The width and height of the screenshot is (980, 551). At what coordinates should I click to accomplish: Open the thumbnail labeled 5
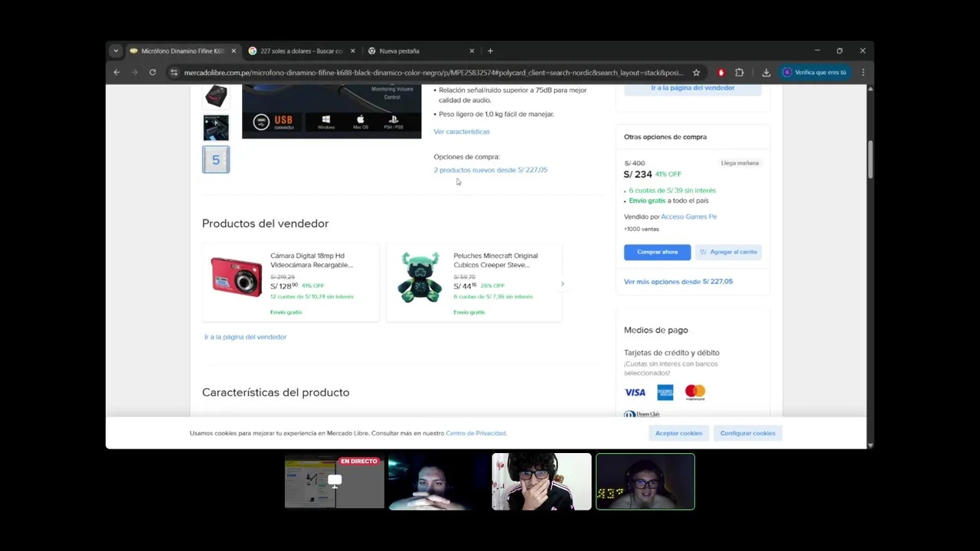(216, 160)
